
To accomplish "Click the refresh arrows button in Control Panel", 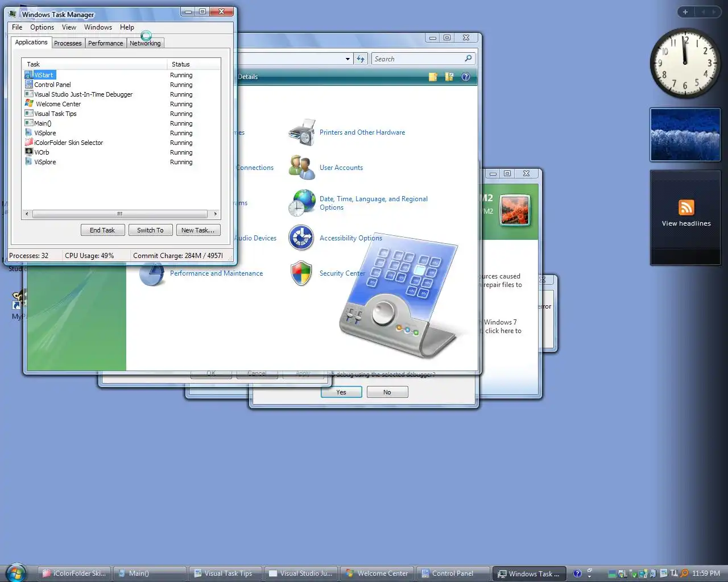I will [361, 59].
